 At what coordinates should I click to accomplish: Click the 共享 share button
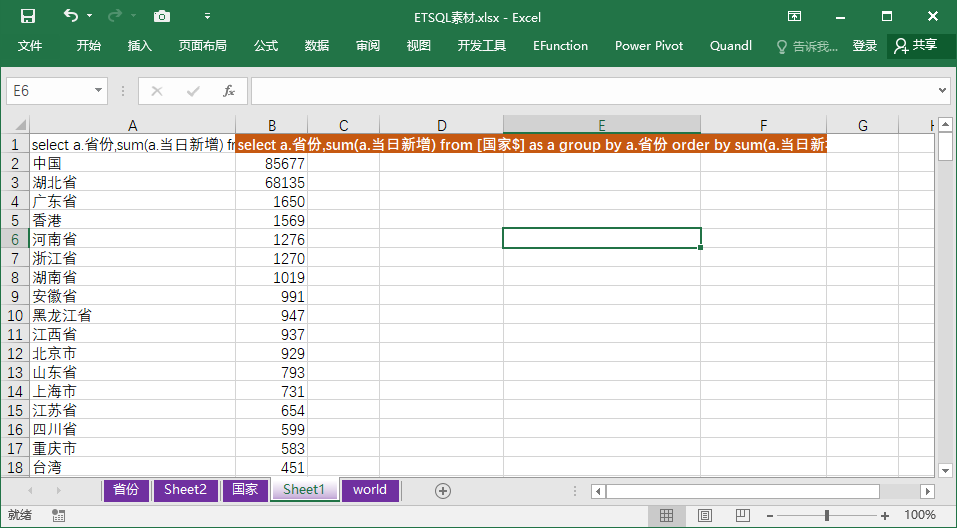pos(916,46)
